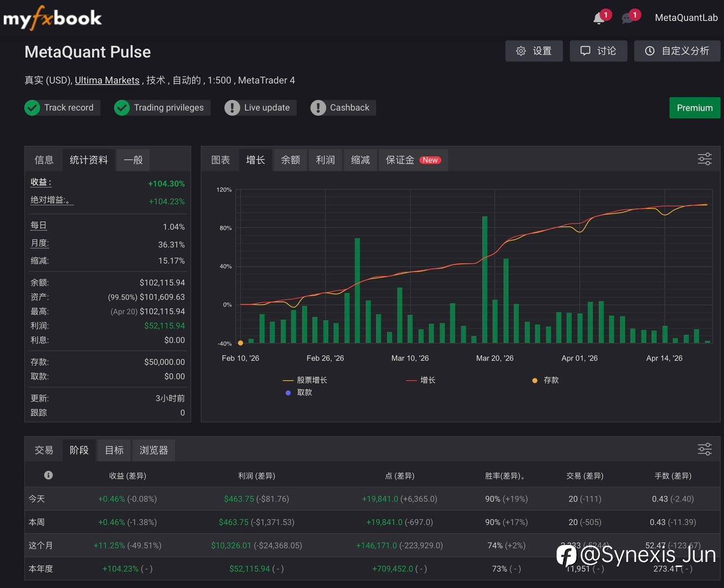
Task: Open the 自定义分析 custom analysis menu
Action: 677,51
